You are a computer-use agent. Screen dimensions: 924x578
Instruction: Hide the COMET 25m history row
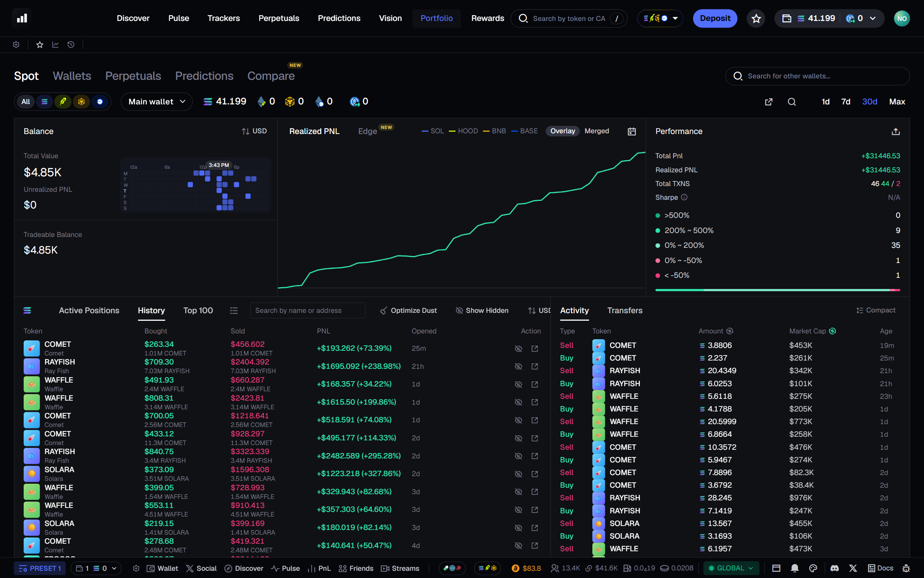click(x=518, y=348)
